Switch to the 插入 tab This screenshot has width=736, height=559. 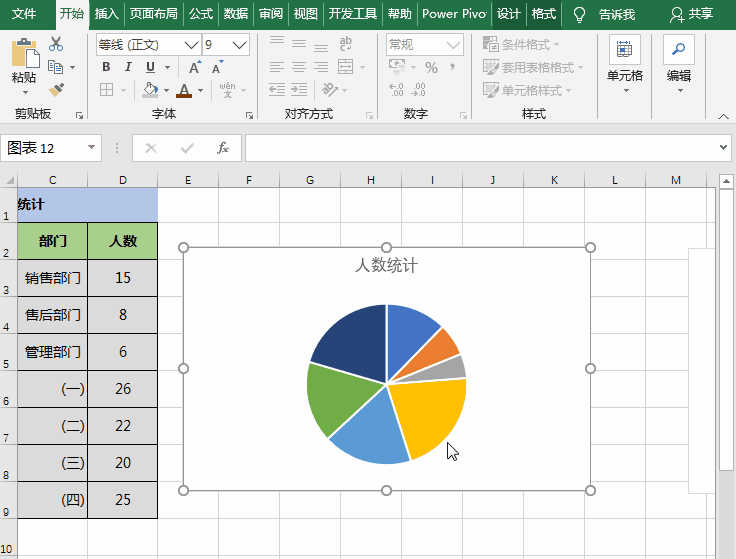click(107, 14)
